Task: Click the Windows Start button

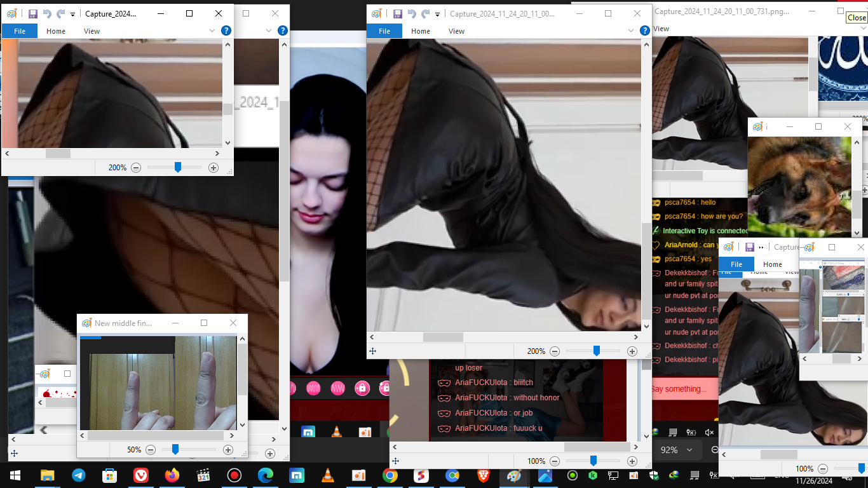Action: [x=15, y=475]
